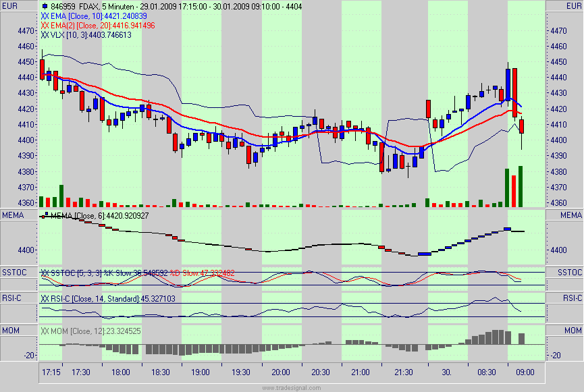Open the www.tradesignal.com watermark link
This screenshot has width=584, height=392.
[292, 387]
